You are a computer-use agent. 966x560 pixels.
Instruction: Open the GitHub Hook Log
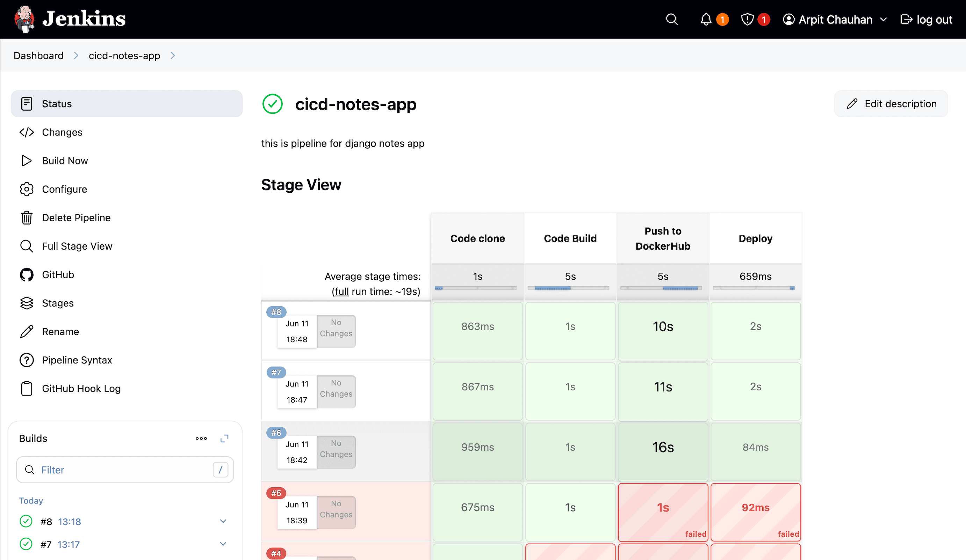tap(81, 388)
